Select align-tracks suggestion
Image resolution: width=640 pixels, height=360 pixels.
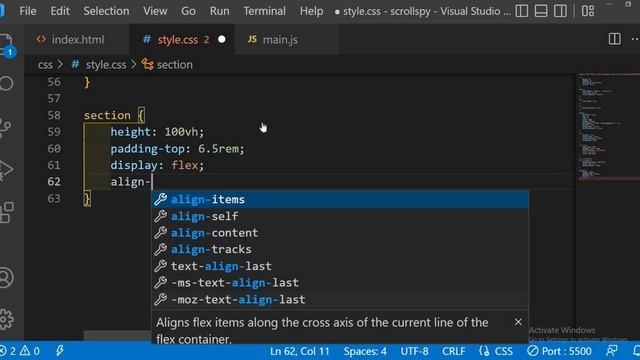tap(340, 249)
